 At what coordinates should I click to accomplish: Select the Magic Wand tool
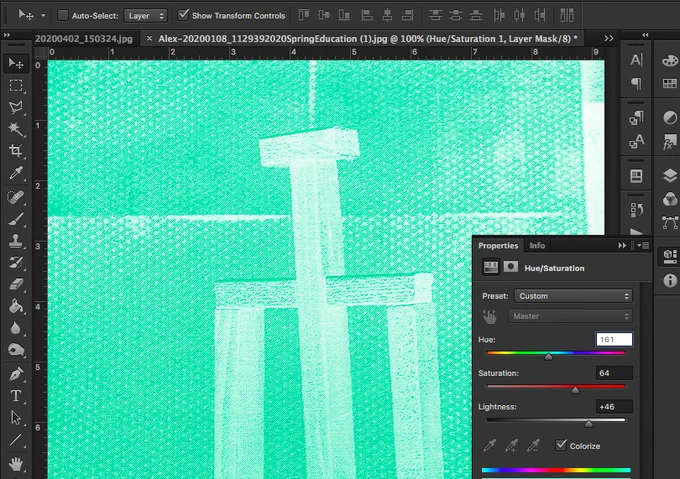tap(16, 129)
